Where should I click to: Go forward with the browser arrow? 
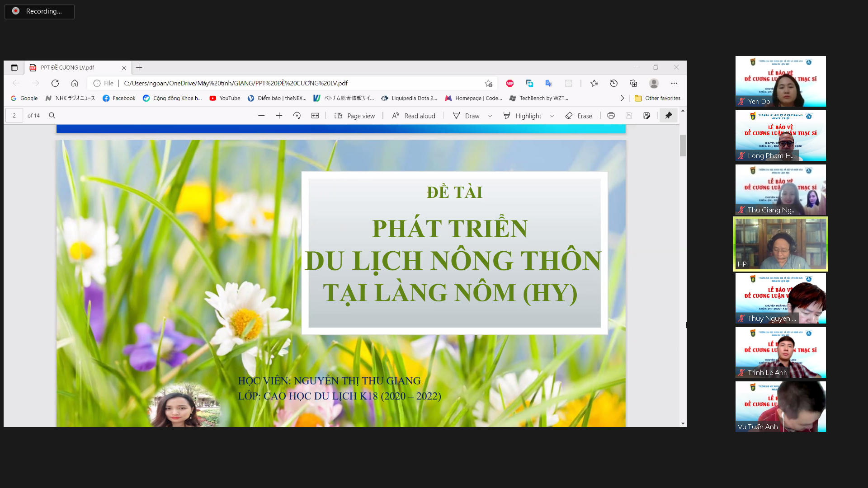[36, 83]
